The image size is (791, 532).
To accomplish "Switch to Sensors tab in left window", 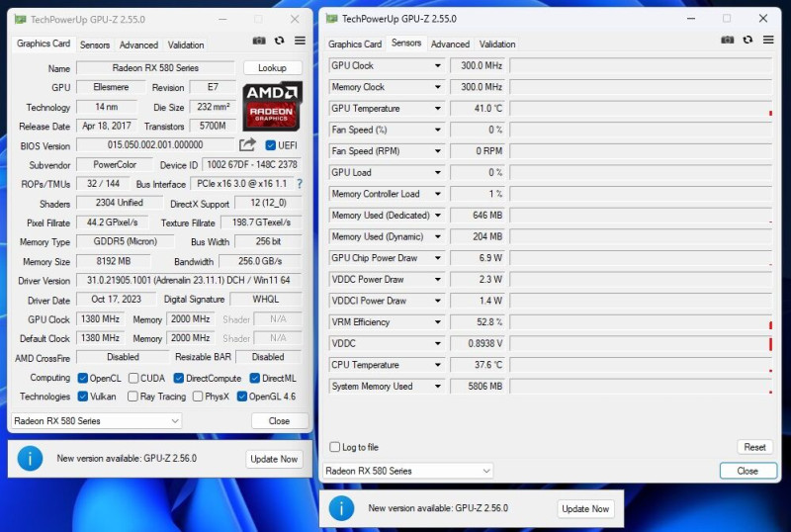I will pyautogui.click(x=95, y=44).
